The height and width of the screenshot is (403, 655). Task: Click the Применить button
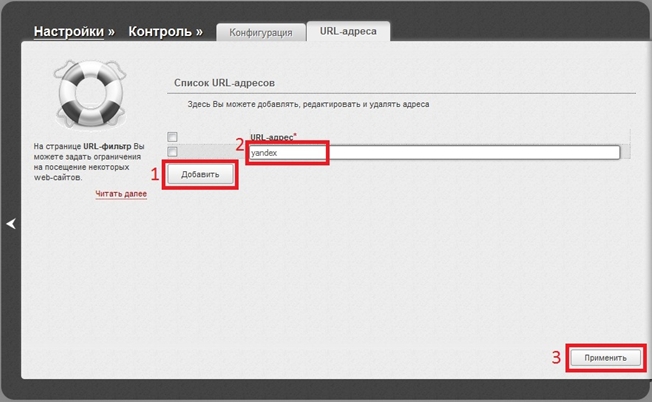606,357
